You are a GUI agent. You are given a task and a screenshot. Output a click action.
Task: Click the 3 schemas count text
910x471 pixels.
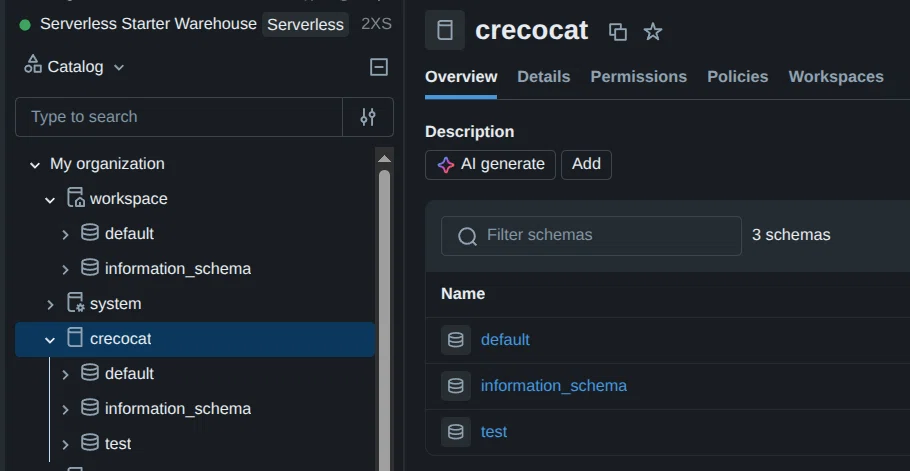(791, 235)
